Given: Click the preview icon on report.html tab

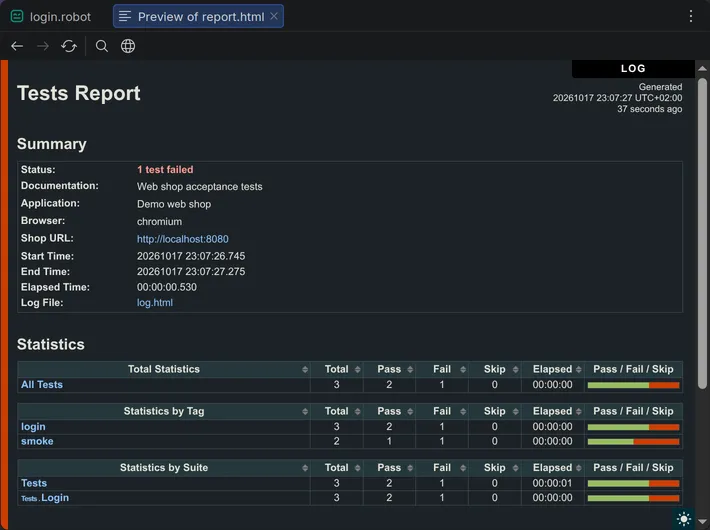Looking at the screenshot, I should [125, 16].
